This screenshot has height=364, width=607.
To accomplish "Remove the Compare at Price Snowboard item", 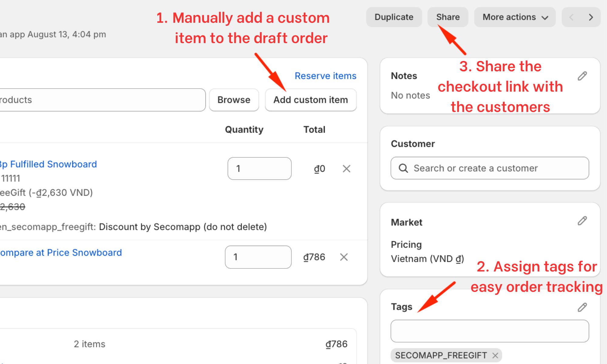I will (344, 257).
